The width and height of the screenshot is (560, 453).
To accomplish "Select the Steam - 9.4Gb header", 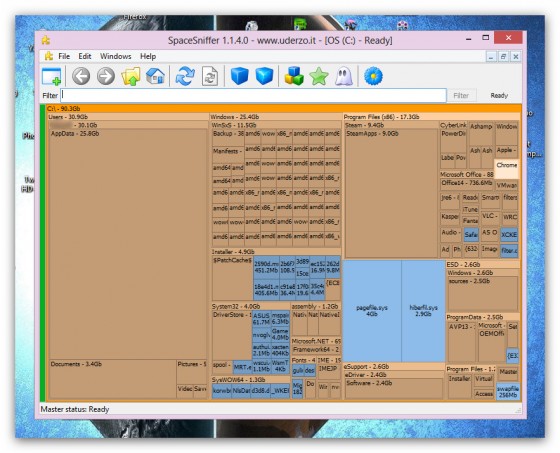I will [x=391, y=125].
